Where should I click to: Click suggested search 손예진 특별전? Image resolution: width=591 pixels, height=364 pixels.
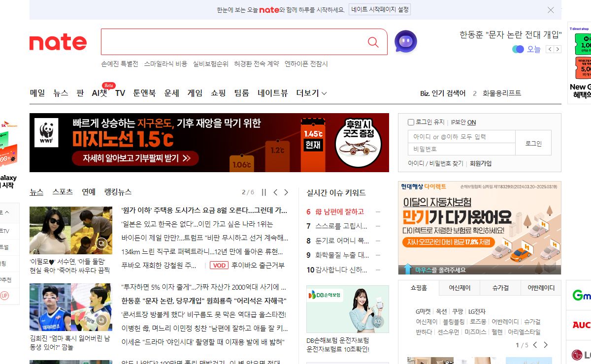(x=120, y=64)
